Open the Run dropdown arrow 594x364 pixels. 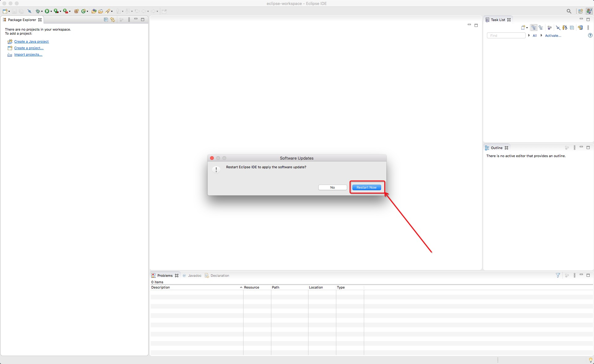pyautogui.click(x=51, y=11)
